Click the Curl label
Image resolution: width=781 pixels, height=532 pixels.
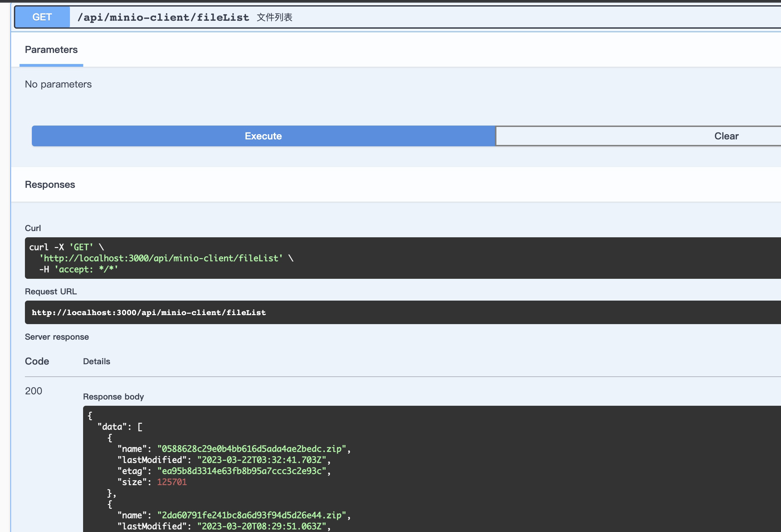pos(33,228)
